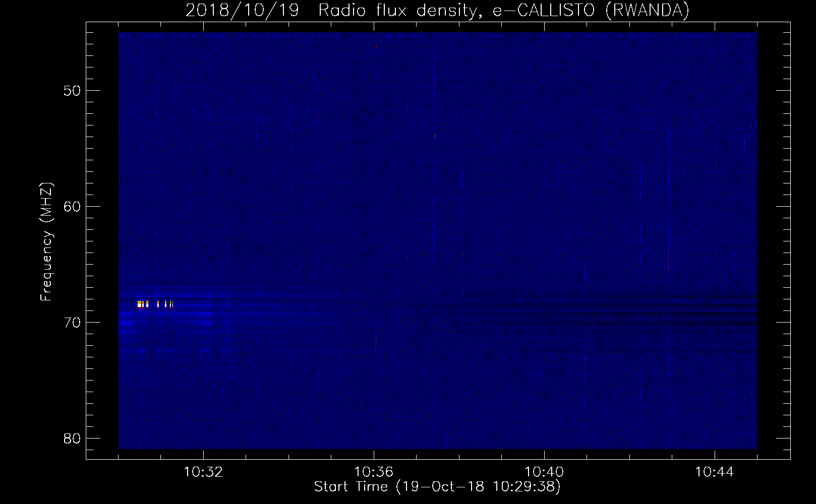The image size is (816, 504).
Task: Click the 10:40 time tick label
Action: point(544,472)
